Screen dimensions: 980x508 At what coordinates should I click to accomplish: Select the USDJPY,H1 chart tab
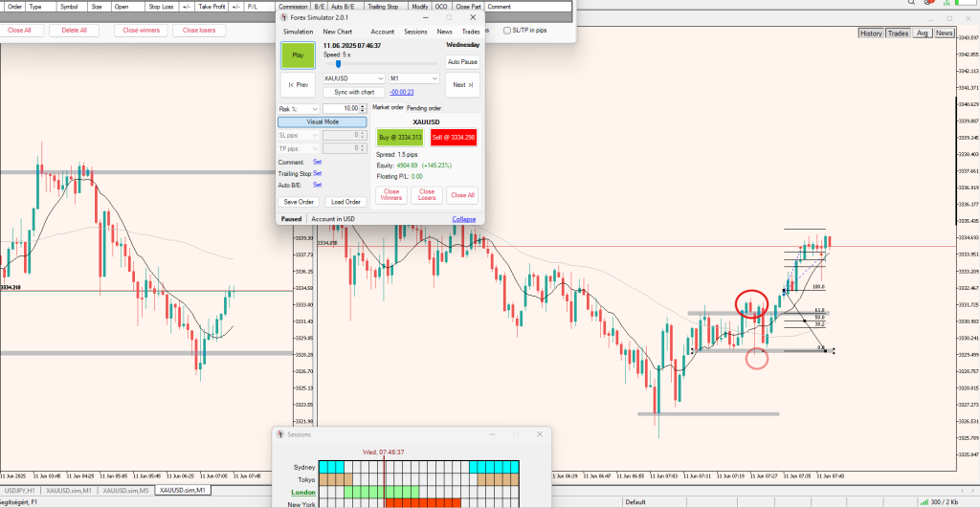[x=20, y=490]
